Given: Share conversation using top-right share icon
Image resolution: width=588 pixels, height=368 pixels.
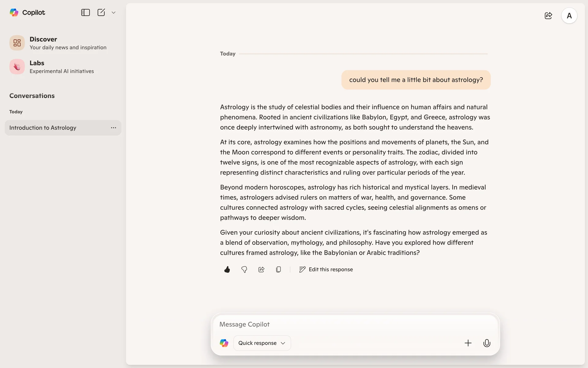Looking at the screenshot, I should [548, 16].
